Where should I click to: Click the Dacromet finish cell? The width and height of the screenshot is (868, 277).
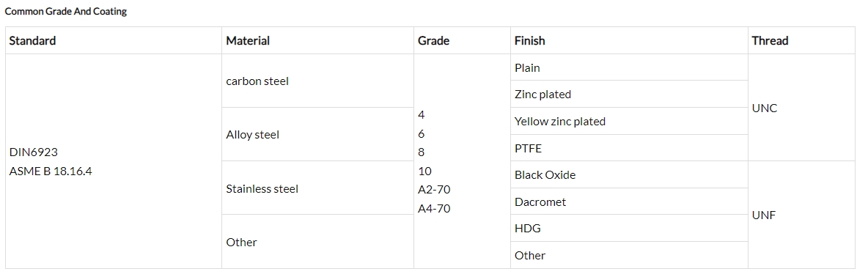coord(629,202)
